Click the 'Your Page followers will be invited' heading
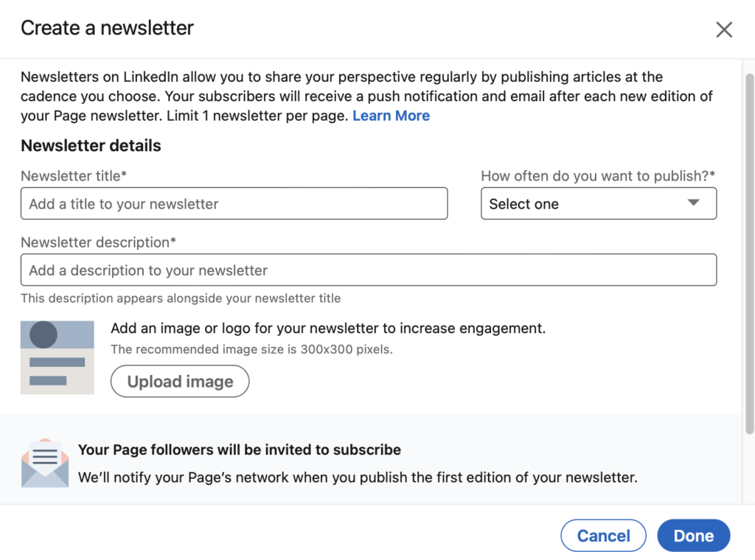This screenshot has height=560, width=755. click(240, 449)
